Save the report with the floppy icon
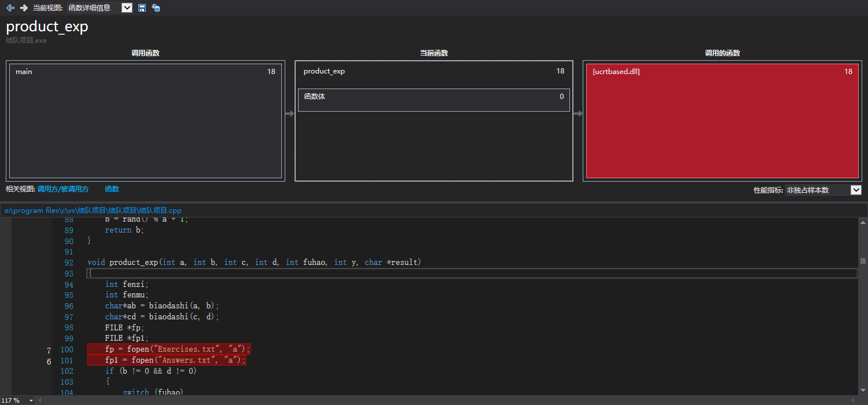868x405 pixels. [142, 8]
